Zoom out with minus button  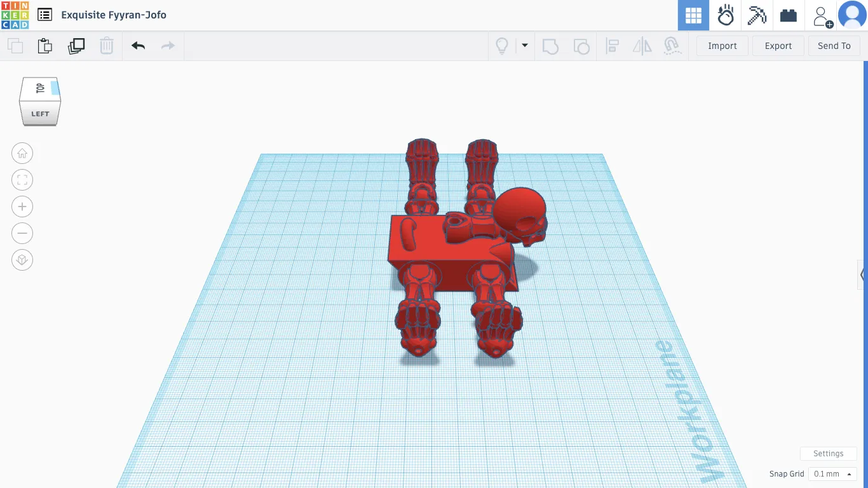[x=22, y=233]
